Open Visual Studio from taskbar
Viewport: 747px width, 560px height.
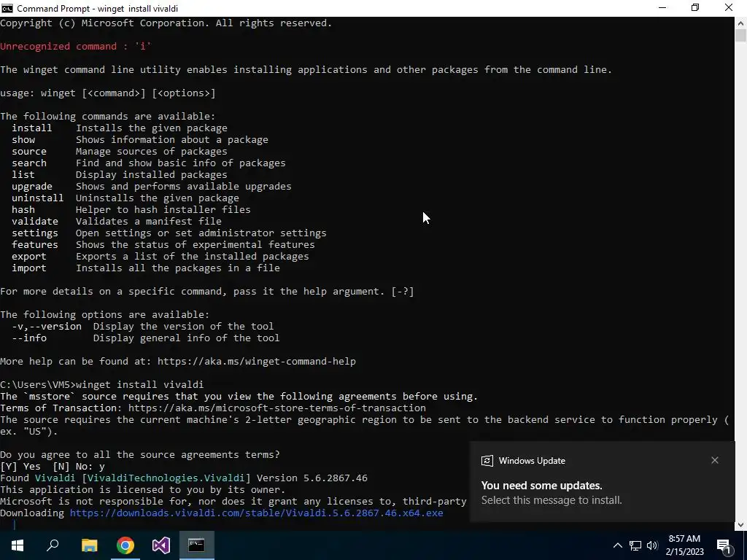[161, 545]
